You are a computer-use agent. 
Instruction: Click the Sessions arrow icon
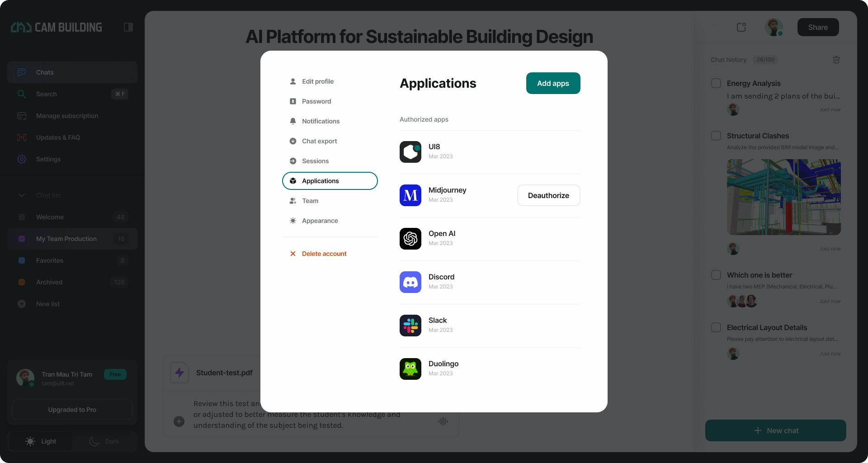(x=293, y=161)
